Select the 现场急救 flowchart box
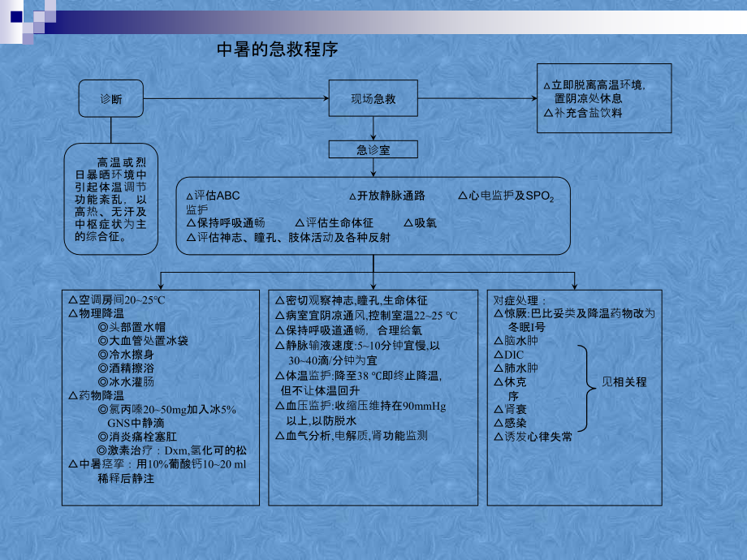Viewport: 747px width, 560px height. pyautogui.click(x=373, y=98)
